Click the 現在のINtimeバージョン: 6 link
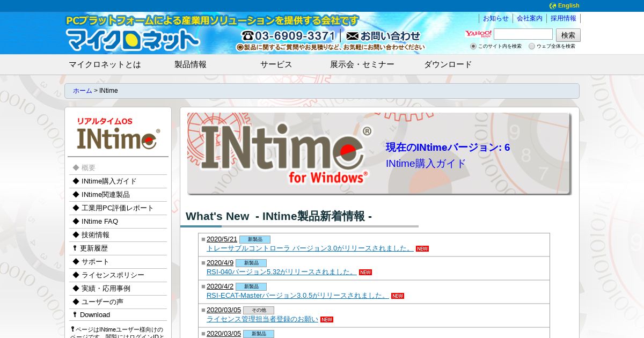 [x=448, y=148]
